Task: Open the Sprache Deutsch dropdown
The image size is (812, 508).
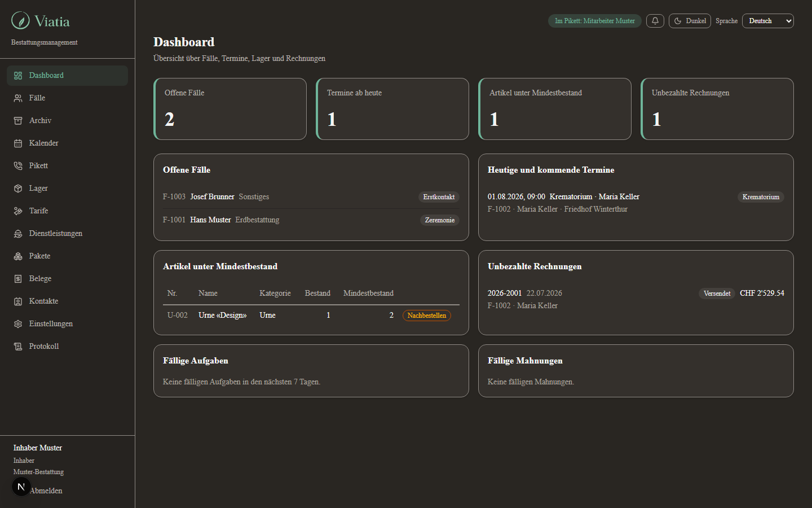Action: click(x=768, y=21)
